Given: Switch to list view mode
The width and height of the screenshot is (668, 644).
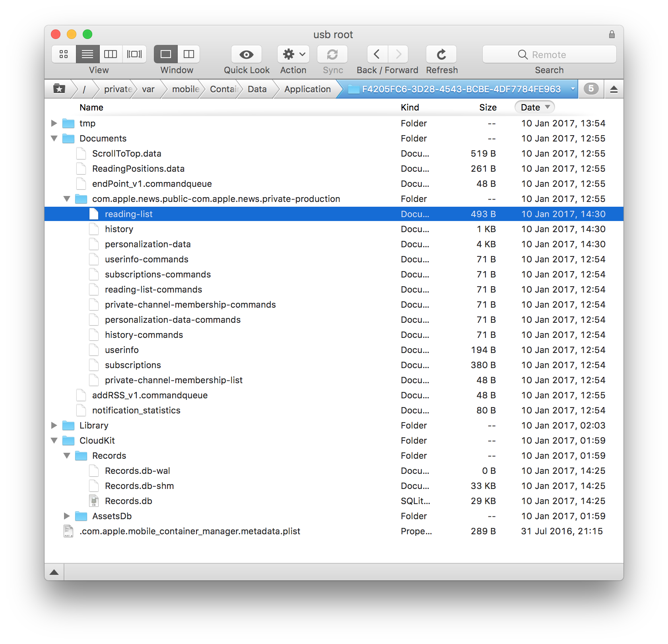Looking at the screenshot, I should tap(87, 54).
